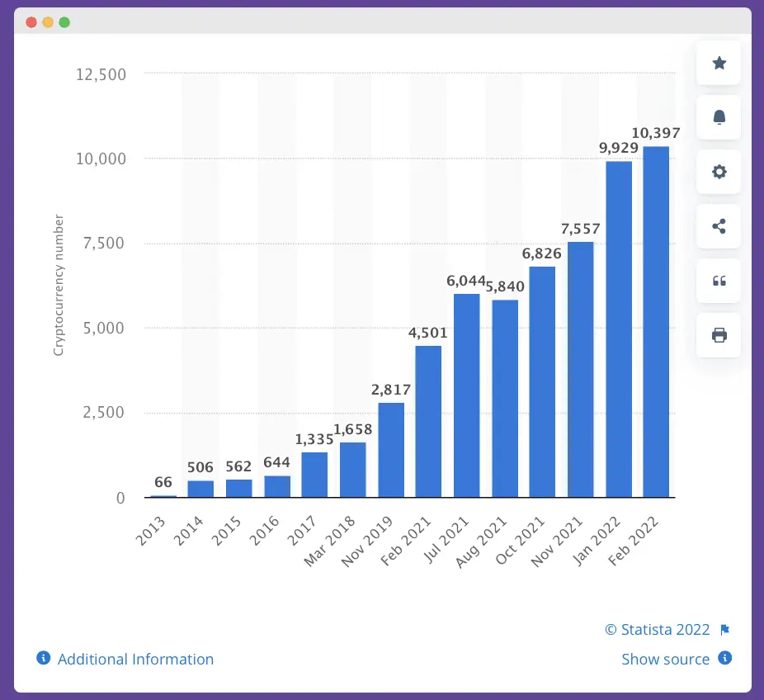The image size is (764, 700).
Task: Click the Show source link
Action: tap(666, 659)
